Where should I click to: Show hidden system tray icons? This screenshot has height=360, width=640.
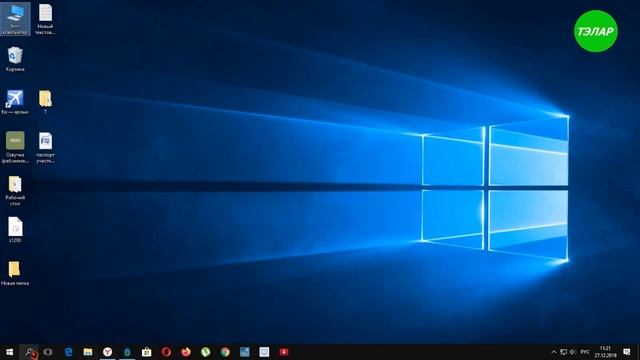pos(554,352)
